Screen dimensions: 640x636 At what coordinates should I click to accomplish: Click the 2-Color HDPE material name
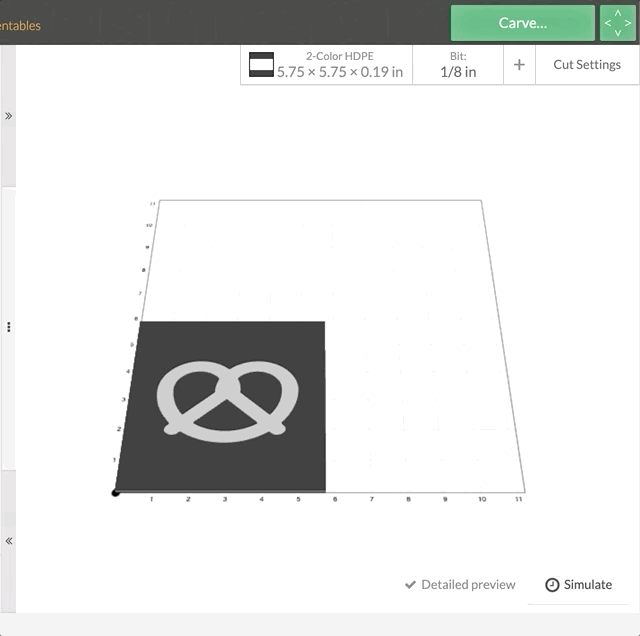[340, 56]
